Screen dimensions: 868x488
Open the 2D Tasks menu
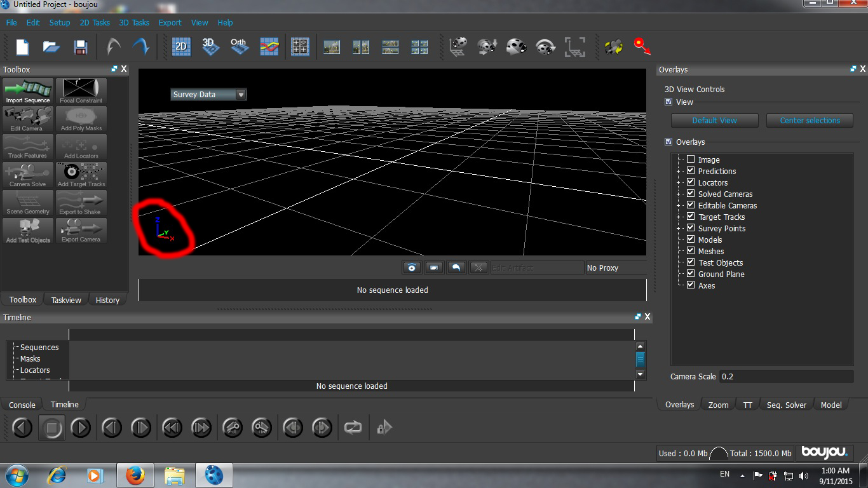(95, 22)
